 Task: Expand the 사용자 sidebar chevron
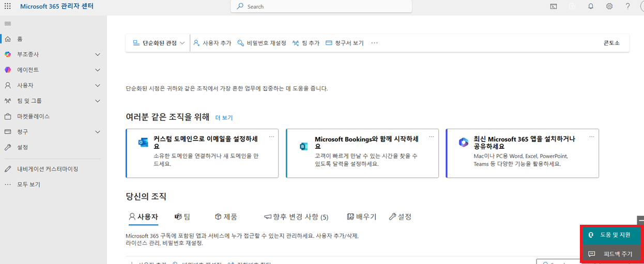pos(98,85)
